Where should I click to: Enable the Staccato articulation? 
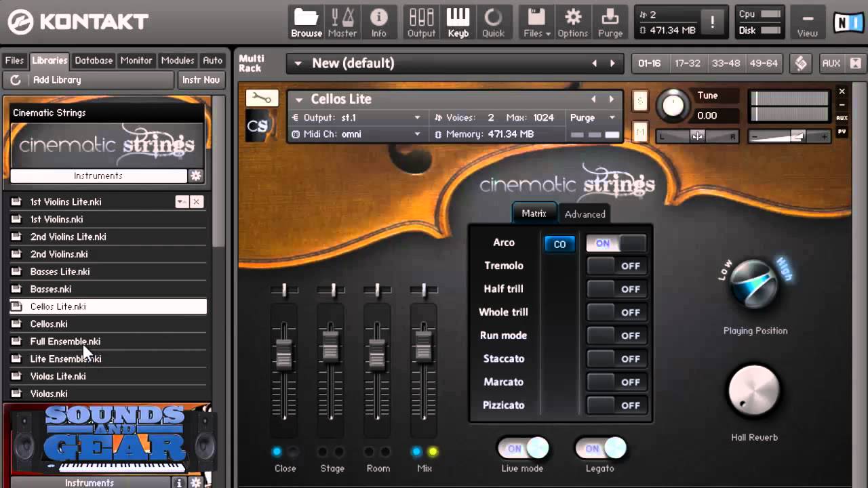coord(616,359)
